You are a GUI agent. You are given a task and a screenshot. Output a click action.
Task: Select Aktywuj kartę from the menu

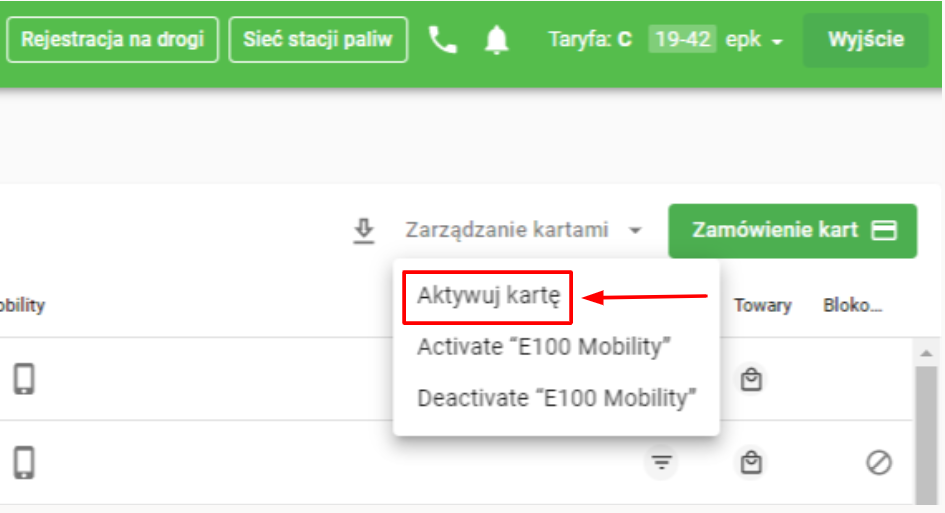487,296
